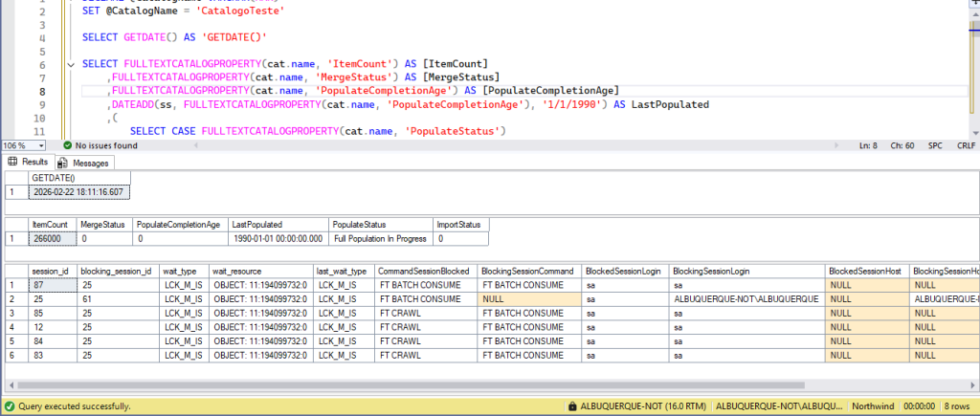Click the Results tab grid icon
The image size is (980, 416).
coord(13,163)
